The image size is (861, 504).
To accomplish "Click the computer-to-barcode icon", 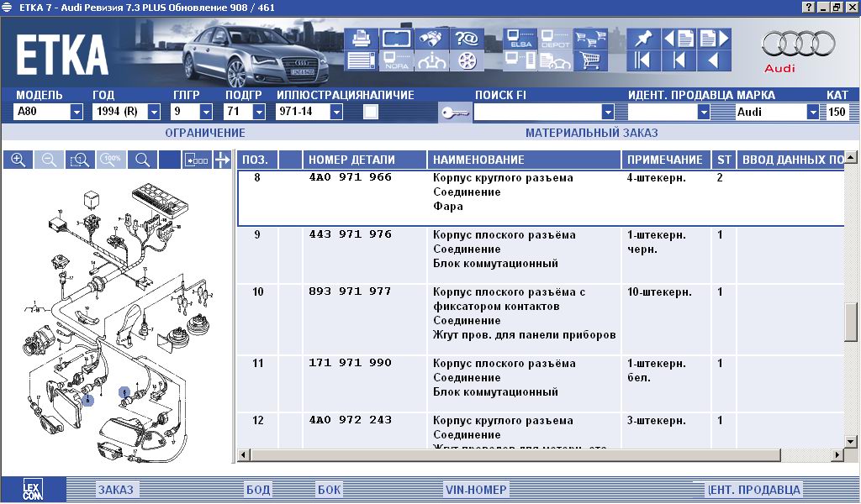I will 520,60.
